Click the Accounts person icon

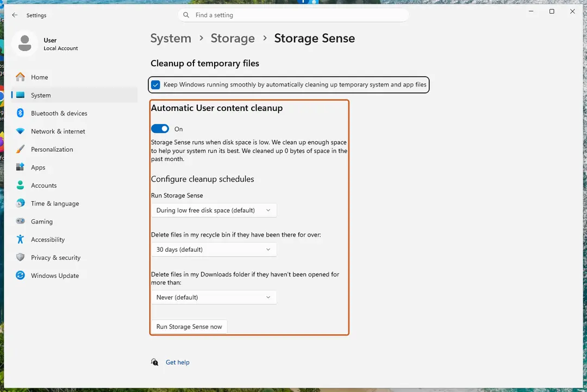(x=20, y=185)
